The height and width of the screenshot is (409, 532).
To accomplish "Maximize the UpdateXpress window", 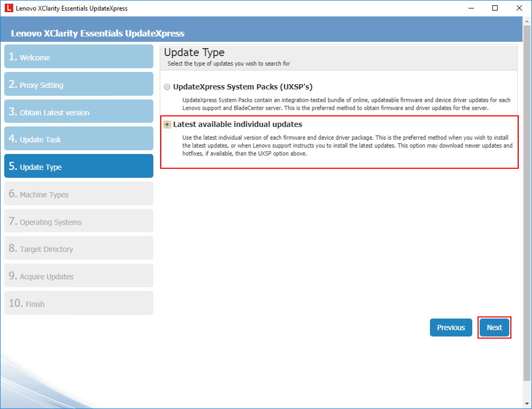I will (x=495, y=8).
